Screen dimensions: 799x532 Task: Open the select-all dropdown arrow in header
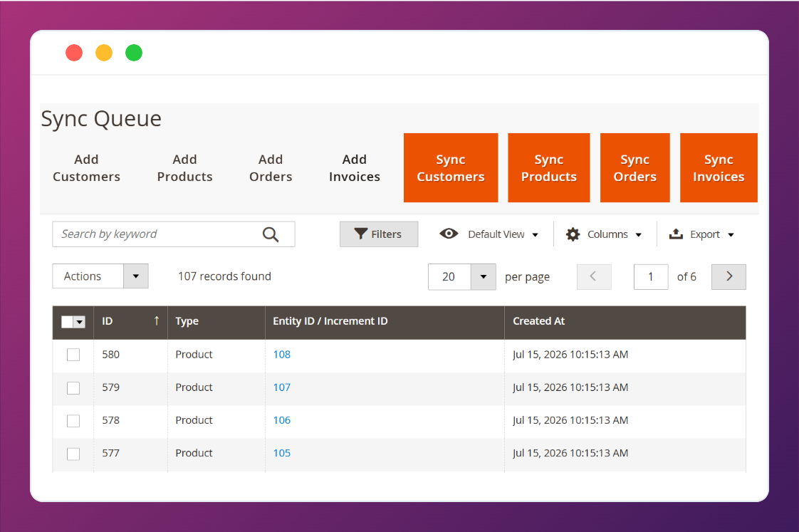[79, 321]
